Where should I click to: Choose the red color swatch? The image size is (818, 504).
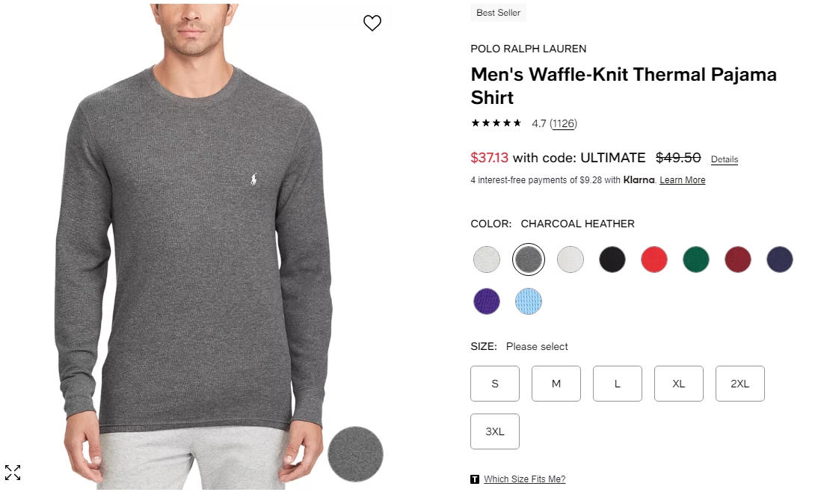tap(654, 259)
